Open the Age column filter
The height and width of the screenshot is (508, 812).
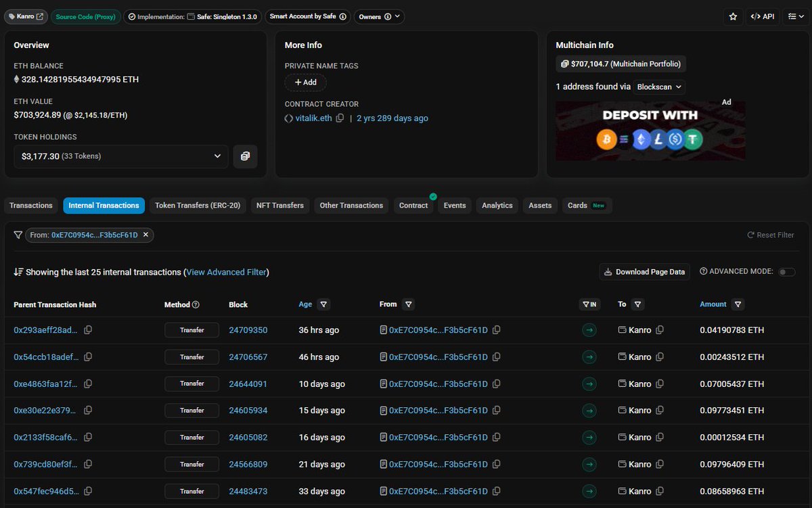pyautogui.click(x=323, y=304)
